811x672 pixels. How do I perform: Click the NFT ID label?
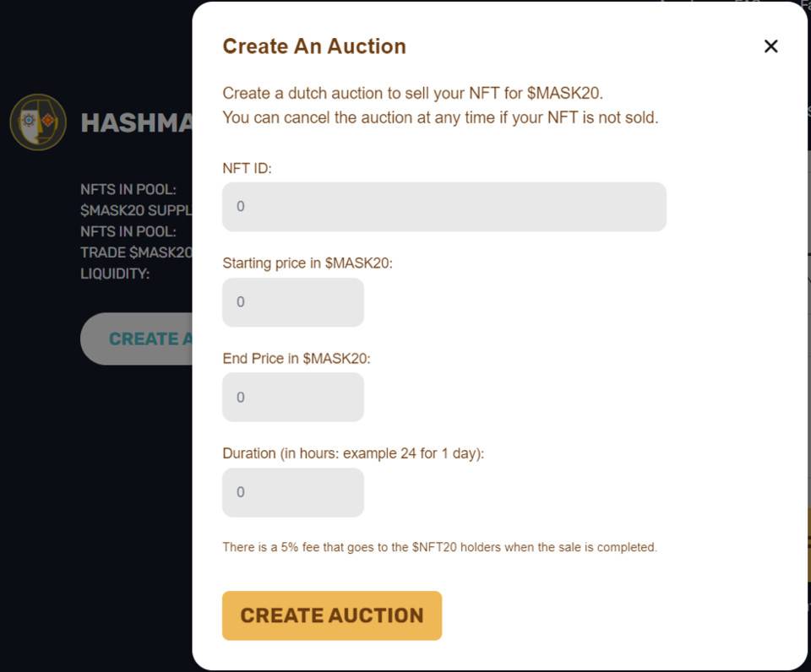pos(247,168)
